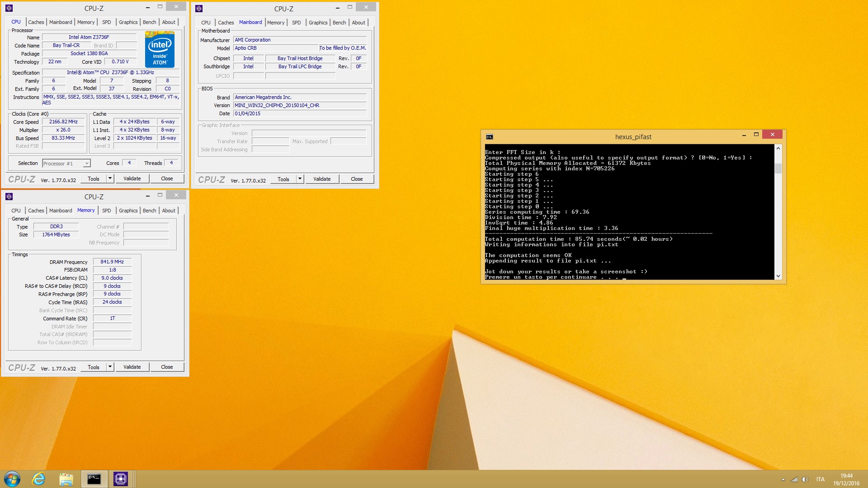Open Caches tab in Memory window

[36, 211]
